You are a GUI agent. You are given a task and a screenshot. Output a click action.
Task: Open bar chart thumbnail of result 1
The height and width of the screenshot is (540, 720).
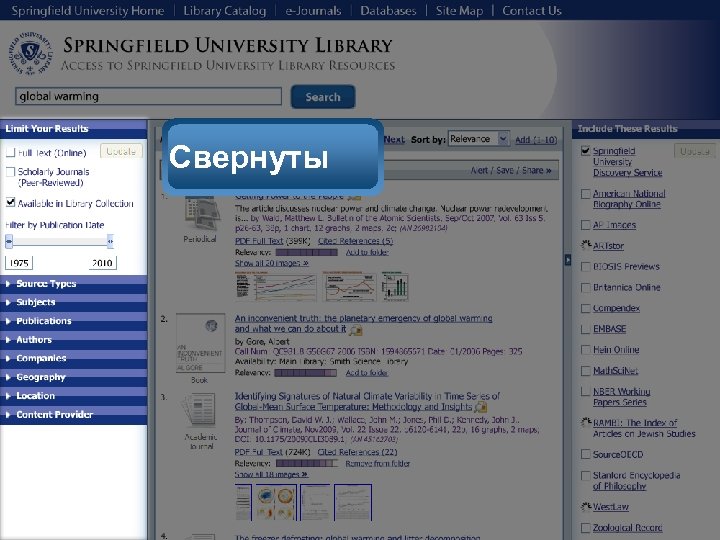(x=395, y=286)
